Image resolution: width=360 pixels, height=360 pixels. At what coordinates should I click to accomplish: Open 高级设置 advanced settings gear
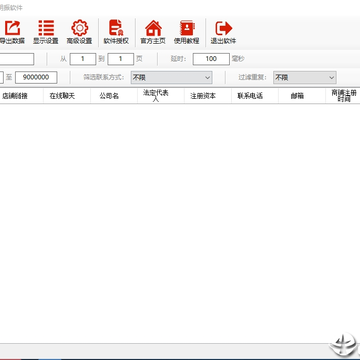pyautogui.click(x=79, y=32)
